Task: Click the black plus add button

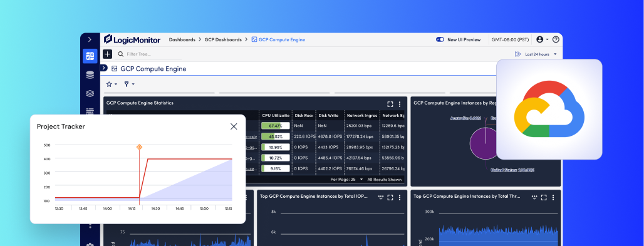Action: click(x=107, y=54)
